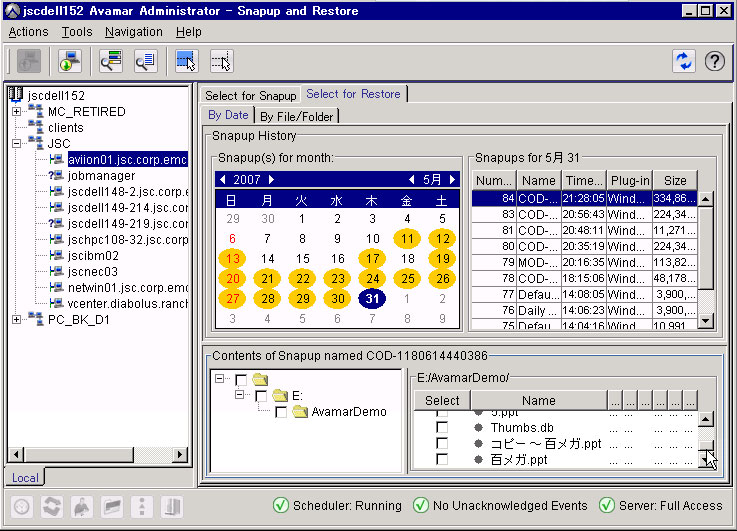Open the Actions menu
737x531 pixels.
click(x=29, y=32)
